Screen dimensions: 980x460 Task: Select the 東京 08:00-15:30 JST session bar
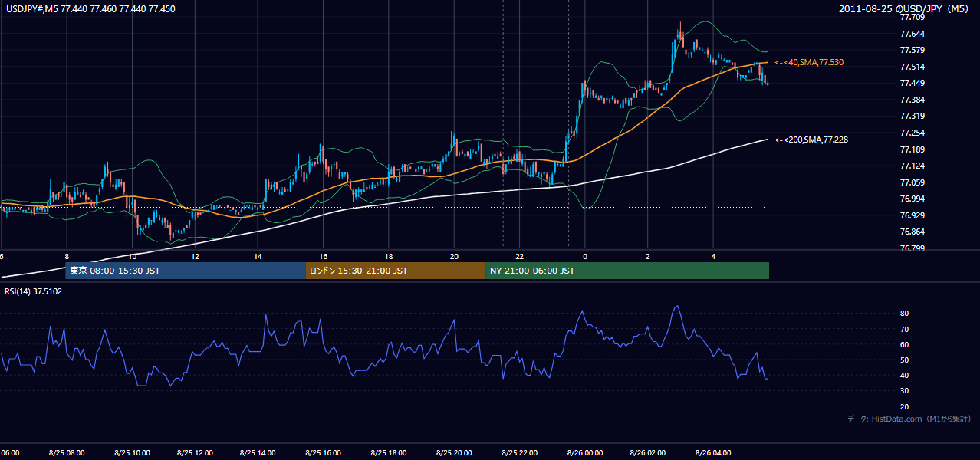point(186,271)
